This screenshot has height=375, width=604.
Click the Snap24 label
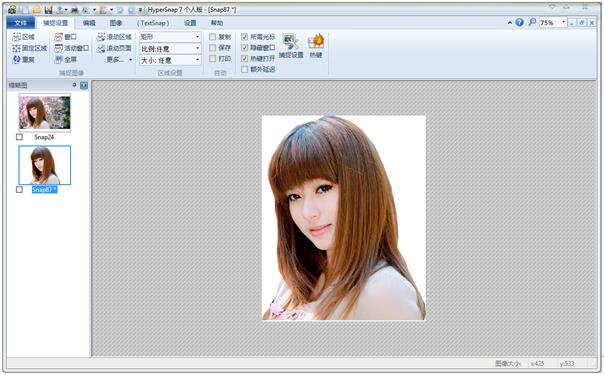44,137
